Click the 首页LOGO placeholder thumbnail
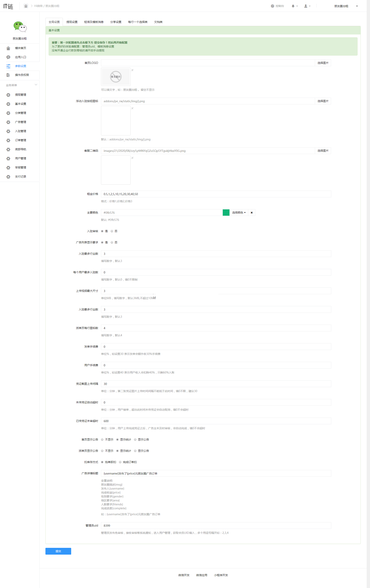Screen dimensions: 370x588 (116, 77)
